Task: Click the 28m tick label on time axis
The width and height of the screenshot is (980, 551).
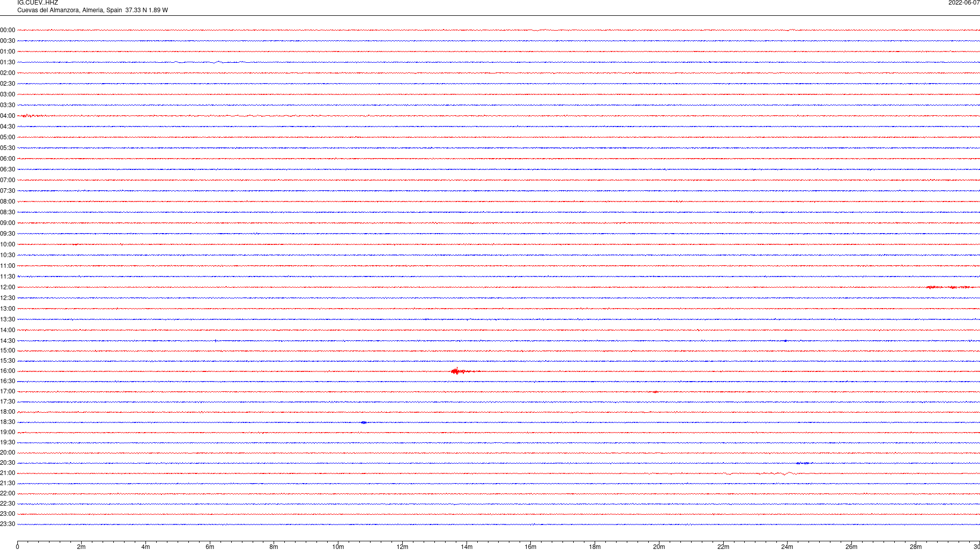Action: click(x=916, y=547)
